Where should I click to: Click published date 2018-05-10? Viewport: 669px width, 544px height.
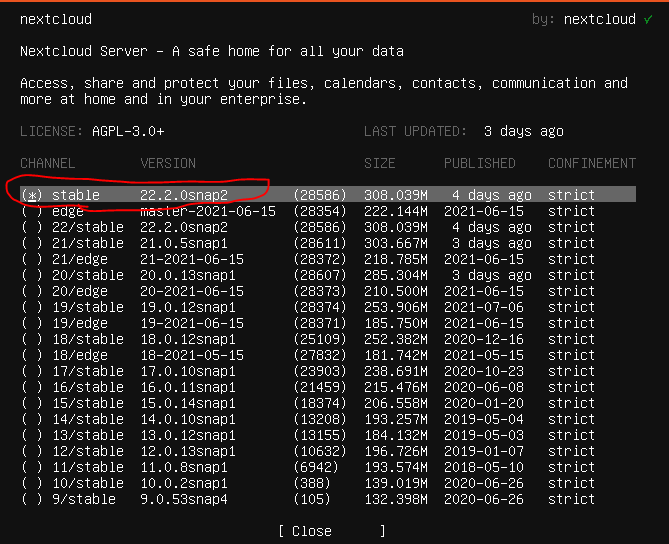tap(484, 467)
